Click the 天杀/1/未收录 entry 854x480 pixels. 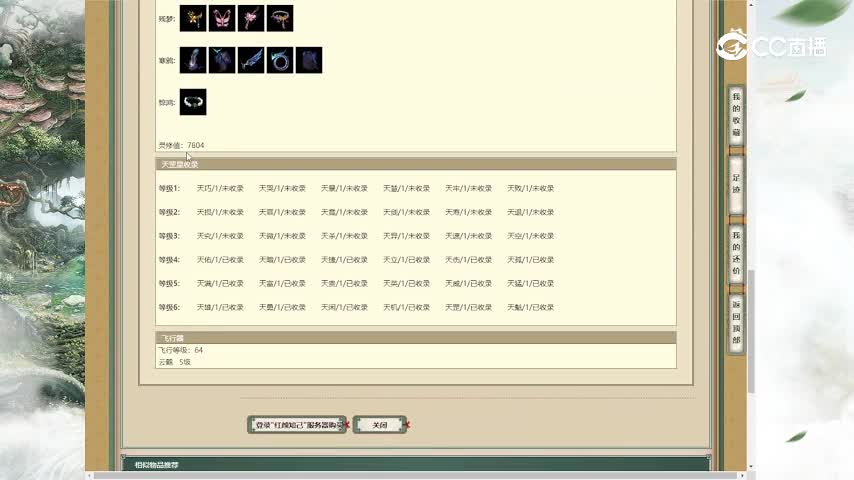[x=344, y=236]
